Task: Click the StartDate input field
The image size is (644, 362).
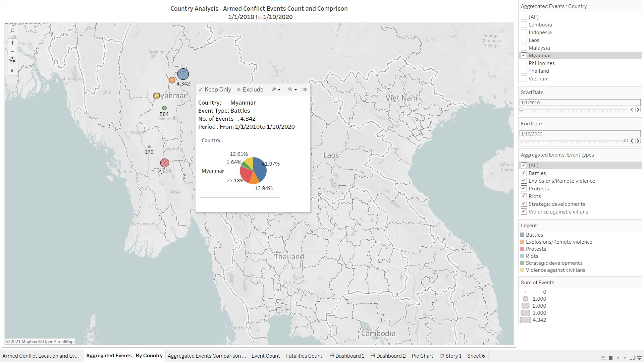Action: click(580, 103)
